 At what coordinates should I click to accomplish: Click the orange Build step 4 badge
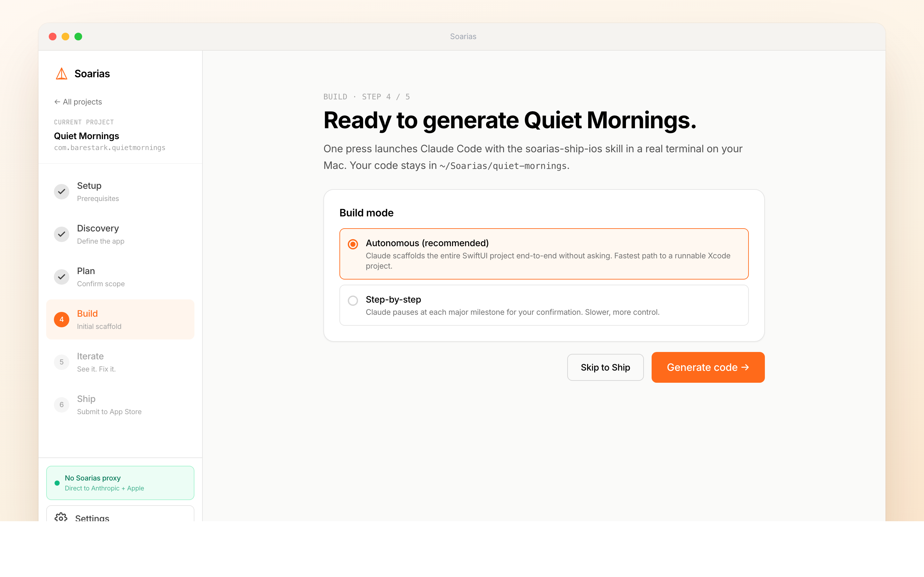(x=62, y=320)
